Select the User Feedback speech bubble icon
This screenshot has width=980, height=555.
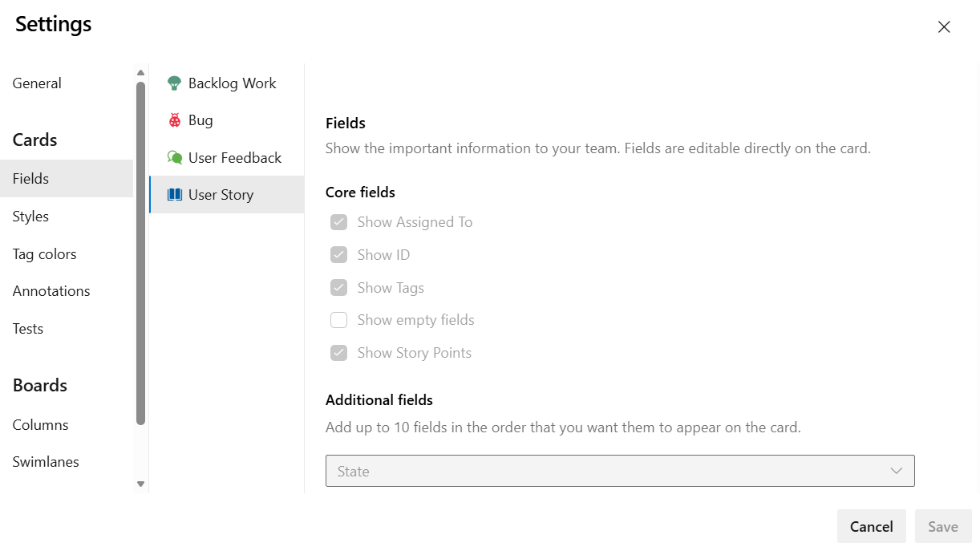tap(173, 157)
